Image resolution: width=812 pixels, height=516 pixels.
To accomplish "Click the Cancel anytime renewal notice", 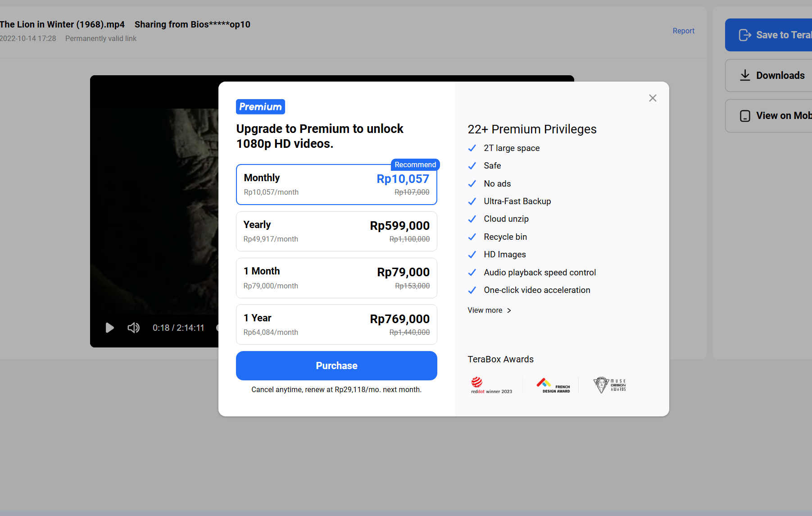I will pos(336,389).
